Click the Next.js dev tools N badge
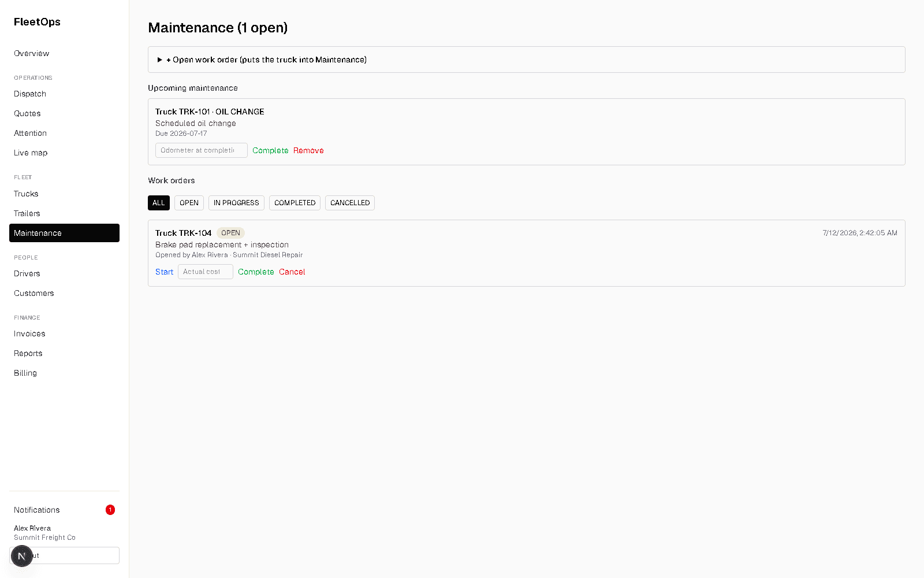The width and height of the screenshot is (924, 578). point(21,556)
